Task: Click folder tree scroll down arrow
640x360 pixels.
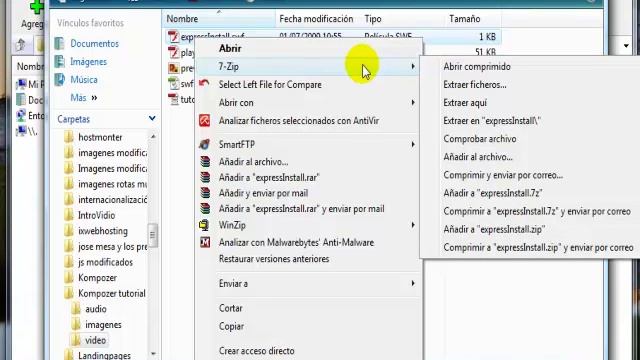Action: tap(153, 353)
